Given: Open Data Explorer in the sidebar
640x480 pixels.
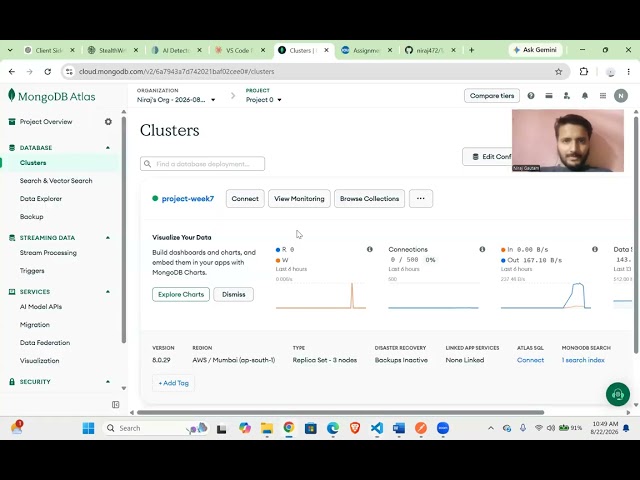Looking at the screenshot, I should pos(41,198).
